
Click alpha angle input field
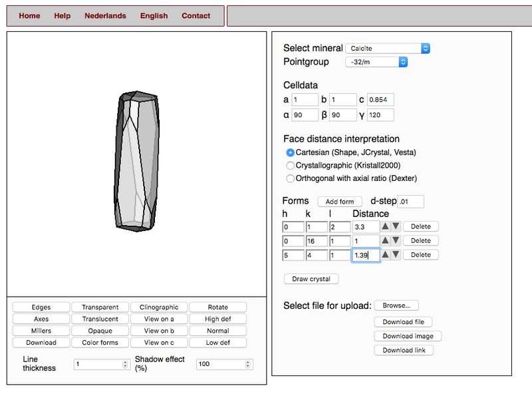(x=305, y=114)
